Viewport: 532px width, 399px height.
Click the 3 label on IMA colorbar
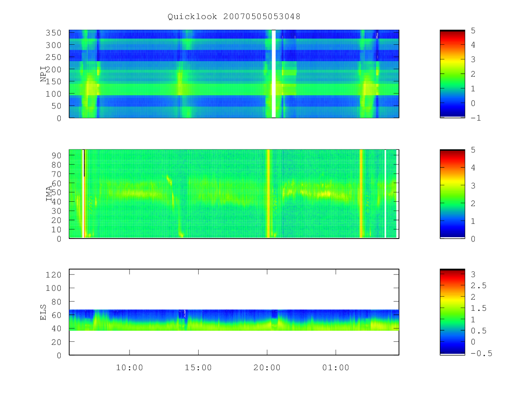click(472, 185)
